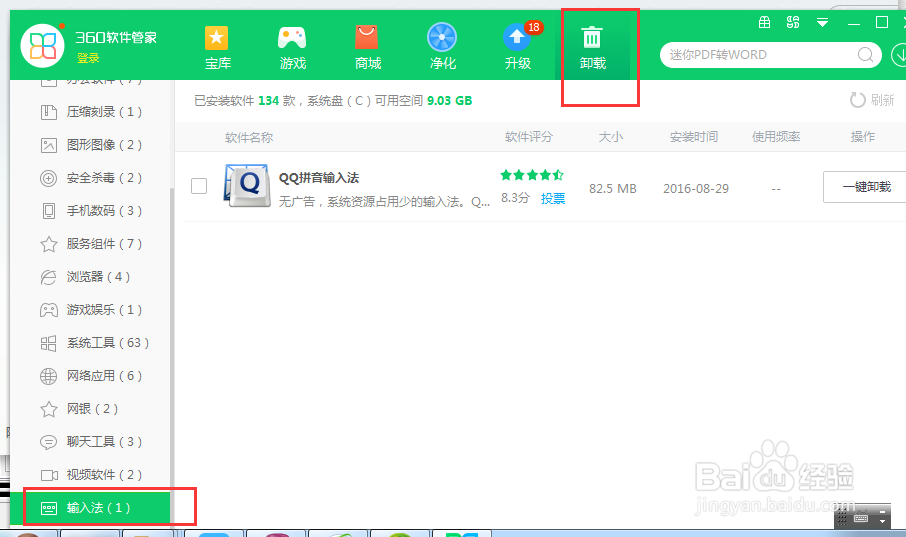Click the star rating of QQ拼音输入法
This screenshot has width=906, height=537.
[x=532, y=175]
